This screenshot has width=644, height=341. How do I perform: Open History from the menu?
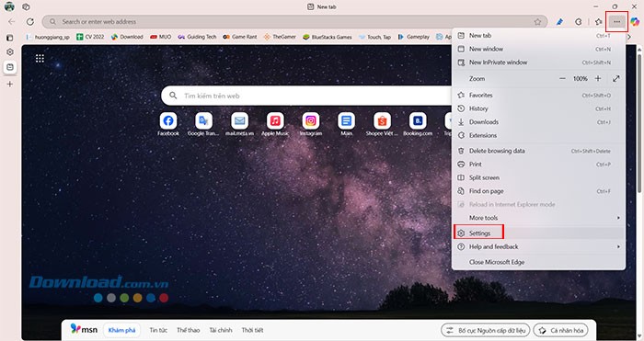point(539,108)
